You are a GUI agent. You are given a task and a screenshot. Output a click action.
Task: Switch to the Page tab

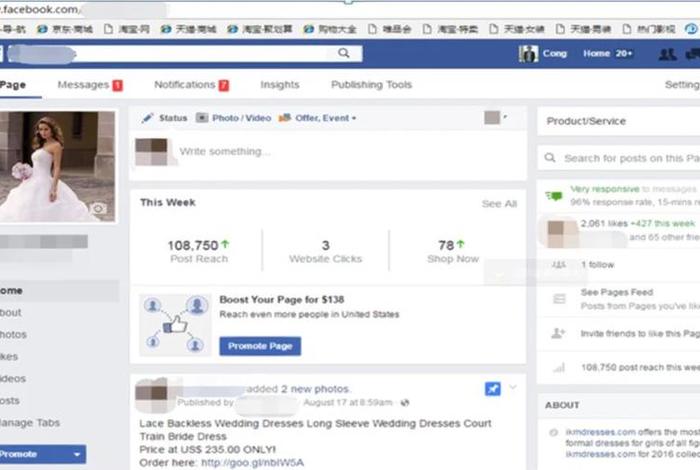pyautogui.click(x=13, y=85)
